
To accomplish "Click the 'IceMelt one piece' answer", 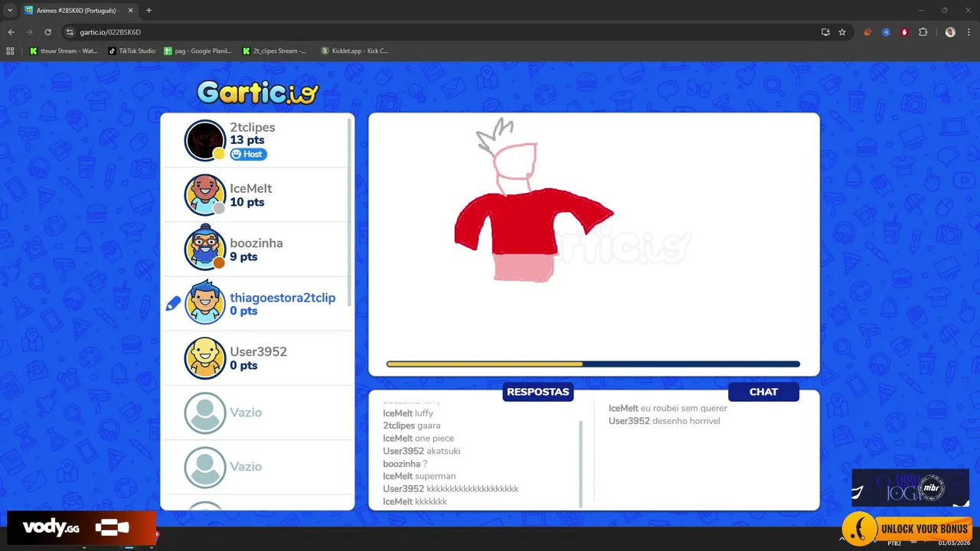I will [419, 439].
